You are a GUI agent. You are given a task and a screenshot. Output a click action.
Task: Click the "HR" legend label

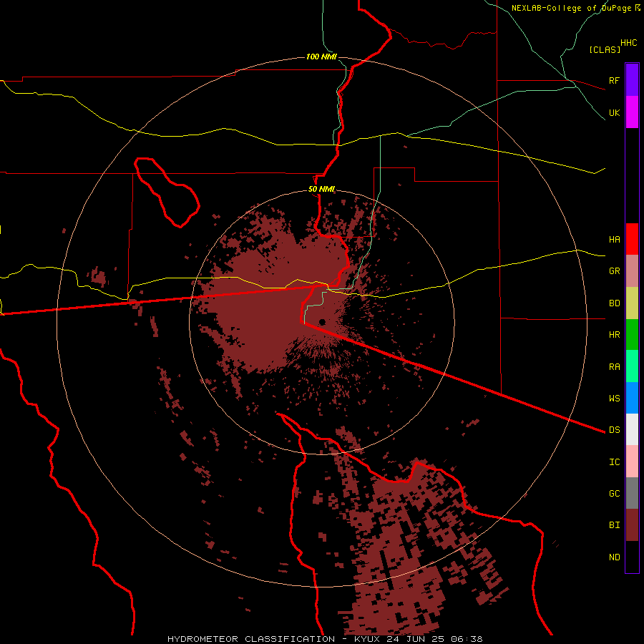614,335
